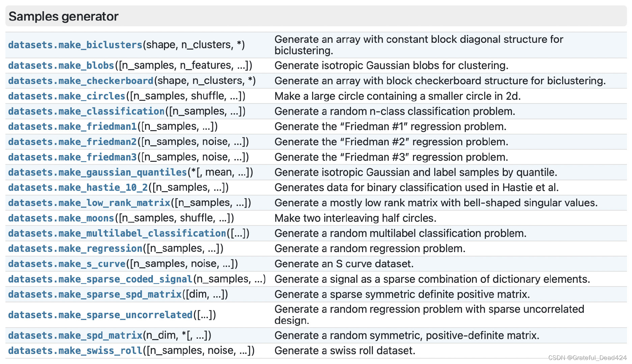Open the datasets.make_classification link
This screenshot has width=632, height=364.
[x=86, y=111]
